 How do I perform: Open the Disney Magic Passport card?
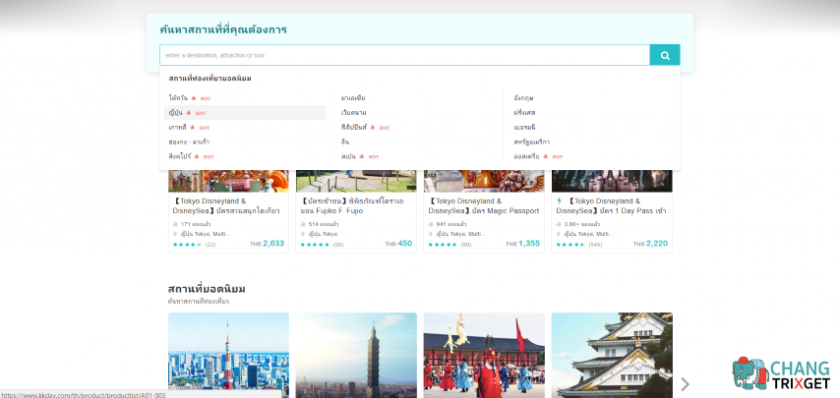(x=484, y=211)
